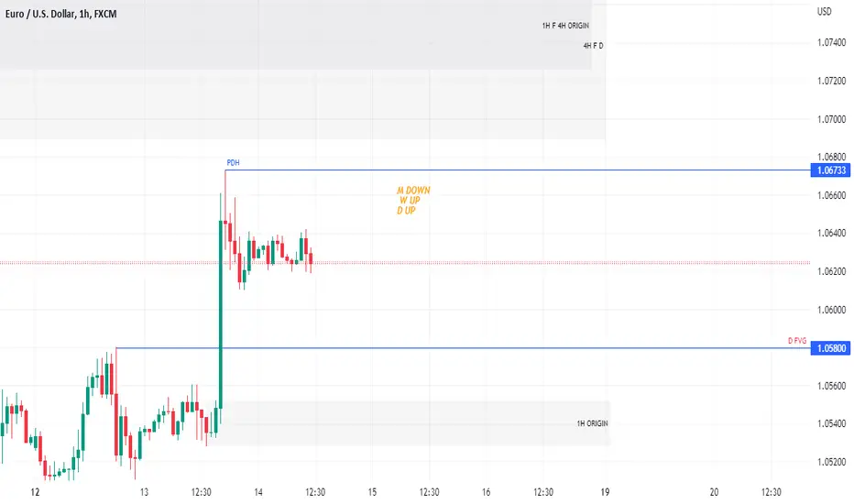Select the PDH line label

point(233,162)
